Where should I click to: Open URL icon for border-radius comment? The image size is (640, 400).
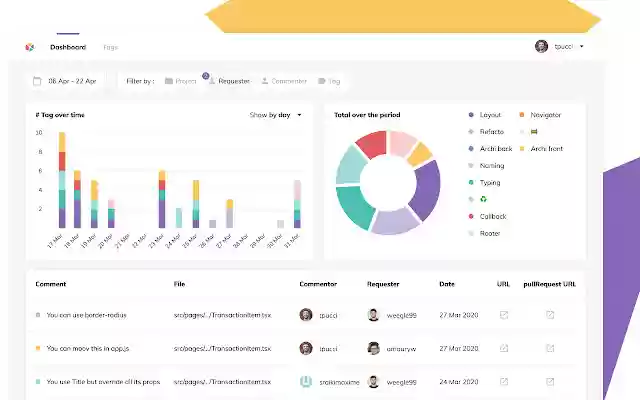click(x=504, y=315)
